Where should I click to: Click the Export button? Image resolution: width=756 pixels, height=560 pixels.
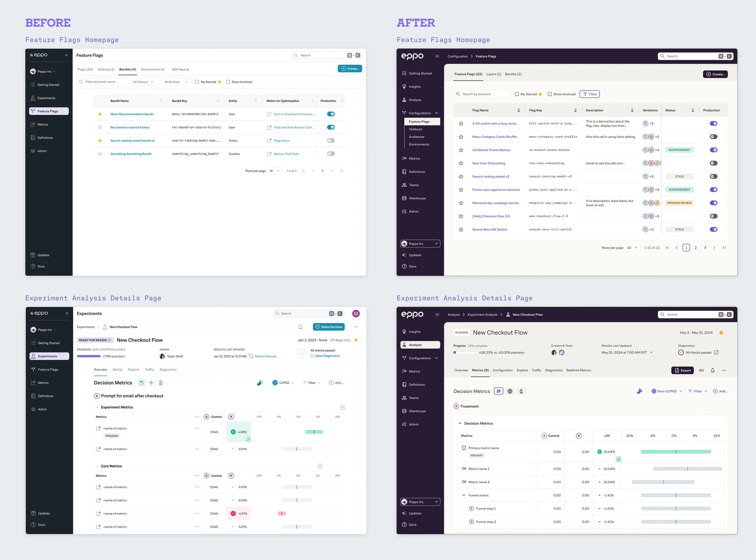[x=682, y=370]
